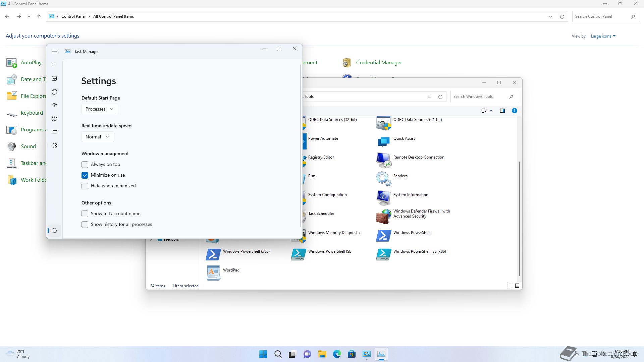
Task: Open Users page in Task Manager sidebar
Action: [54, 119]
